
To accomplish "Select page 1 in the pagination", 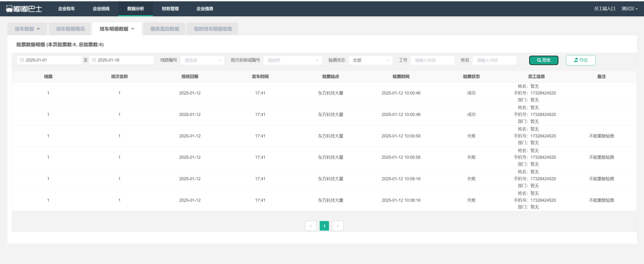I will coord(324,225).
